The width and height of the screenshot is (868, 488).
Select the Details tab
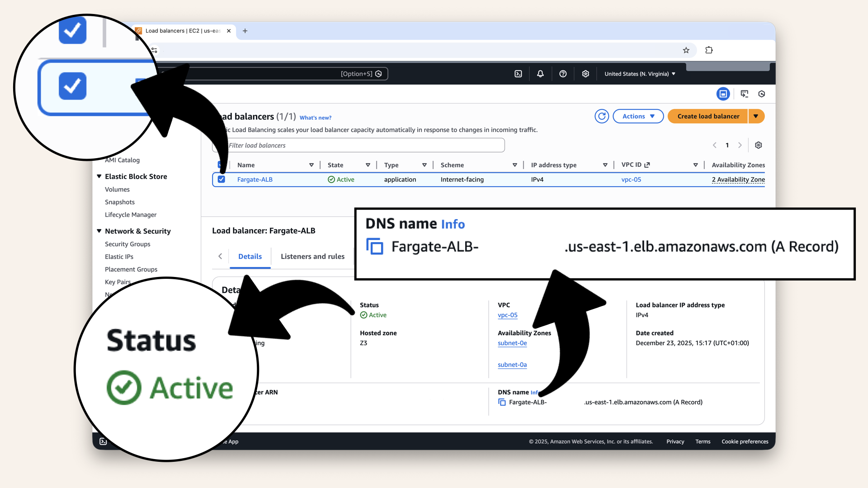point(250,256)
